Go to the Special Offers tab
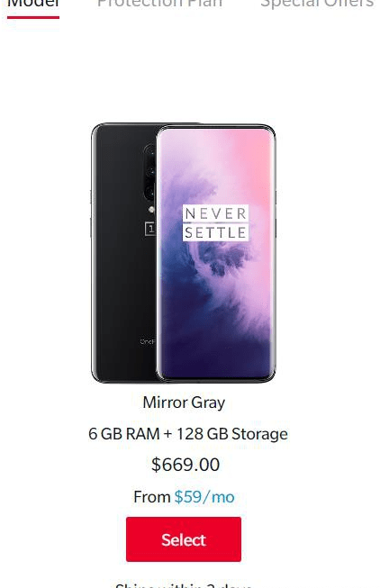The height and width of the screenshot is (588, 380). [317, 4]
